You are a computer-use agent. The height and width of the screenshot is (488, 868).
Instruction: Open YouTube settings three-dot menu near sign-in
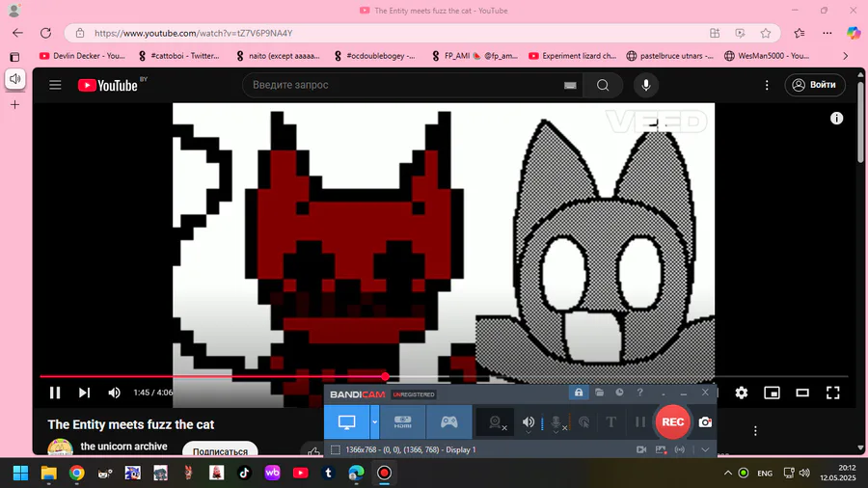tap(767, 85)
